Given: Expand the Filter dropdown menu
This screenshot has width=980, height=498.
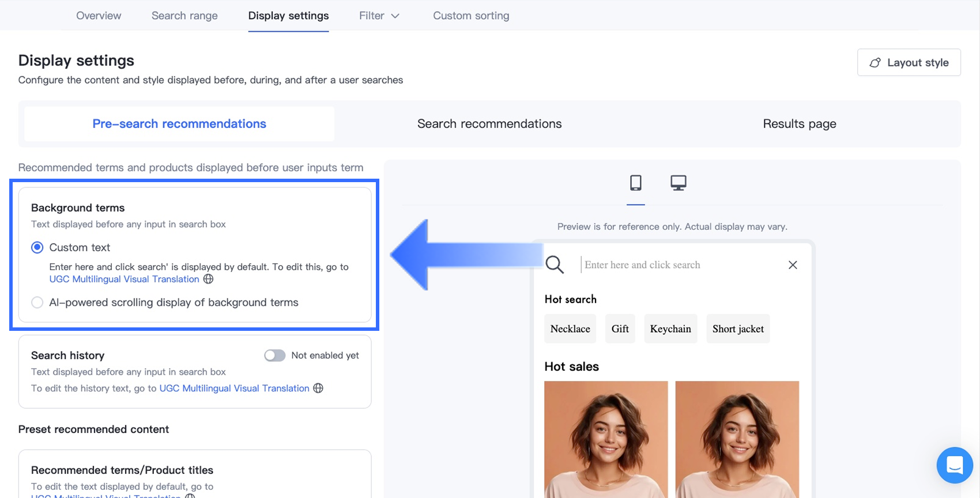Looking at the screenshot, I should coord(379,16).
